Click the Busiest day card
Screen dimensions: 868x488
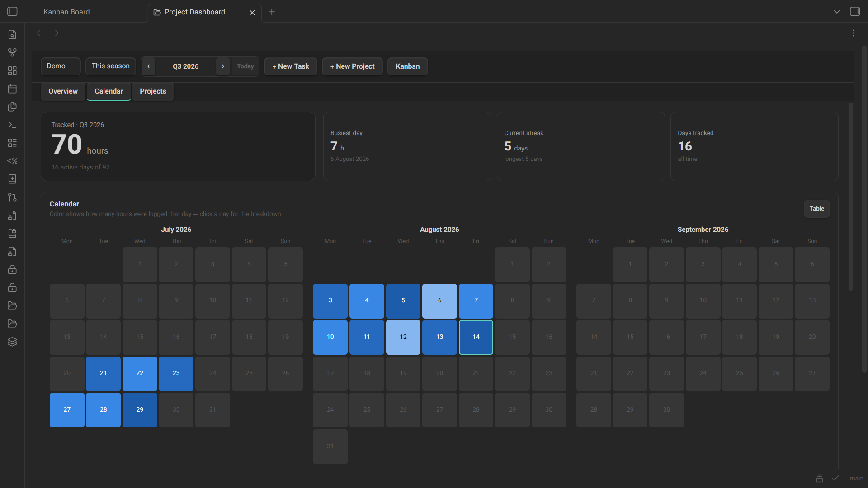[407, 146]
